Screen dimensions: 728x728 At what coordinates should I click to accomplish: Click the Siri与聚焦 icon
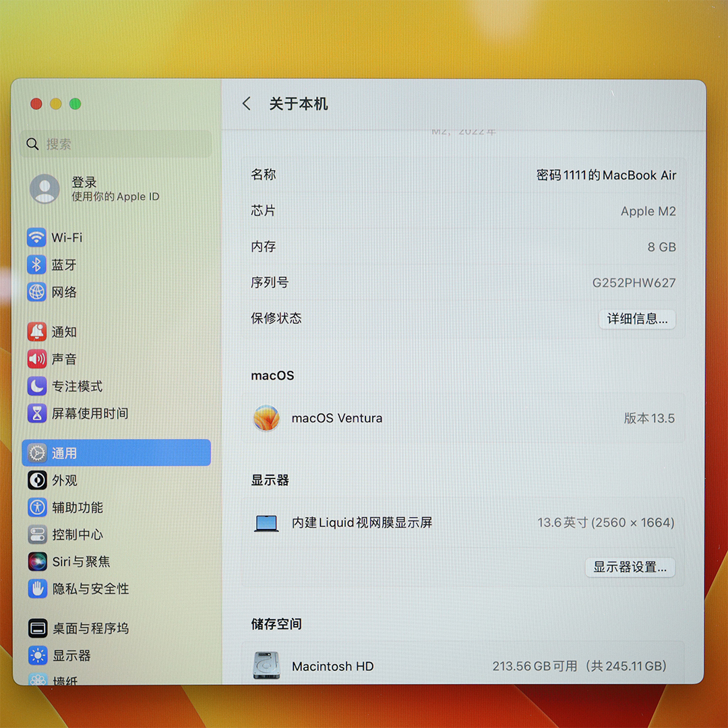point(37,562)
